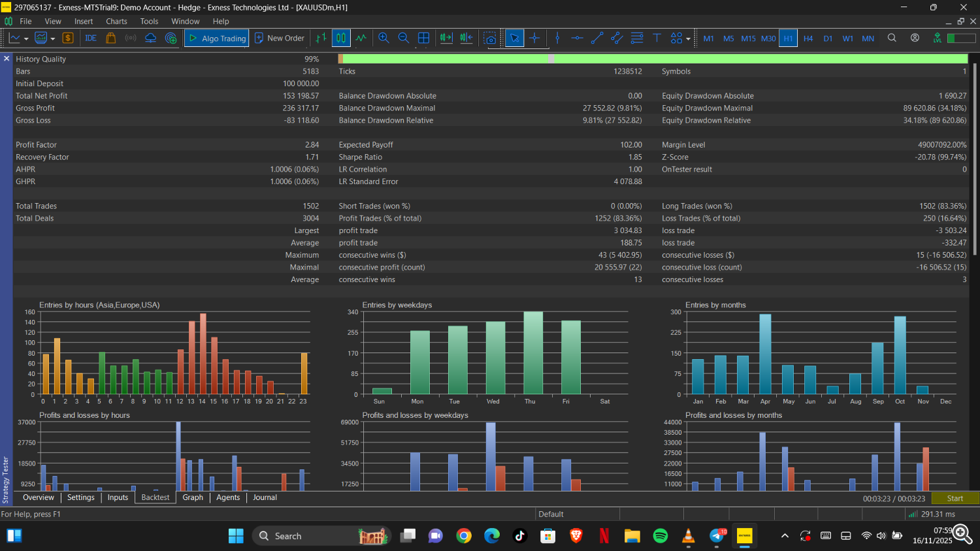Viewport: 980px width, 551px height.
Task: Select the Draw Trendline tool
Action: pos(596,38)
